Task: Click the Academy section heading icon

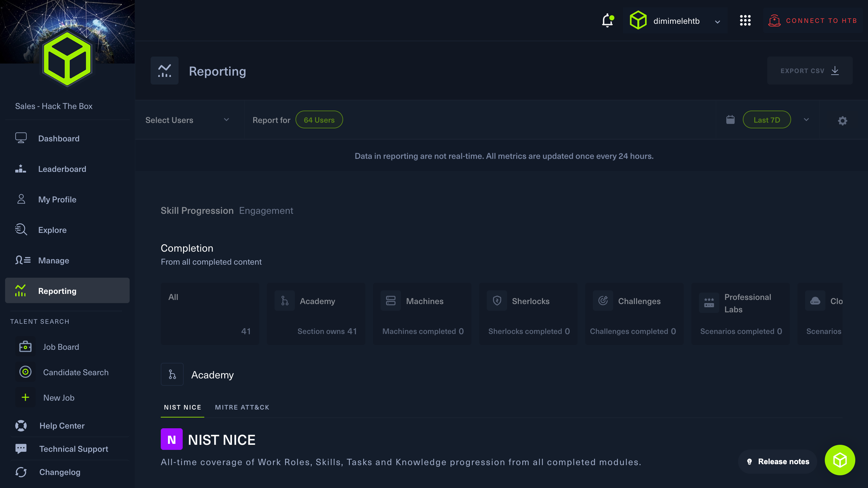Action: tap(172, 374)
